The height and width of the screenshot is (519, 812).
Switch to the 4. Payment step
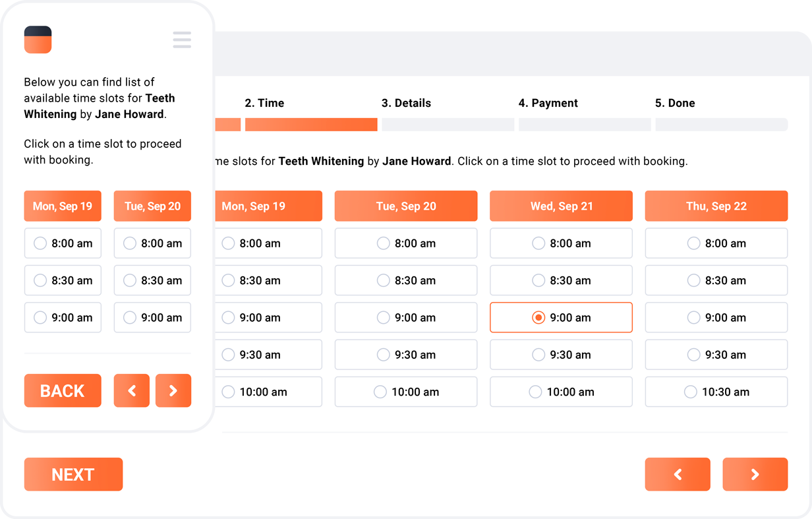coord(548,103)
